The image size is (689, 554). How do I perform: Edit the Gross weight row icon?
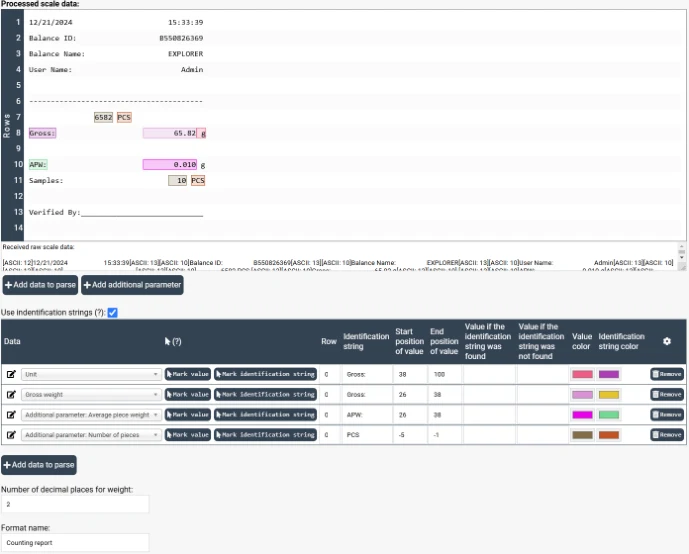11,395
